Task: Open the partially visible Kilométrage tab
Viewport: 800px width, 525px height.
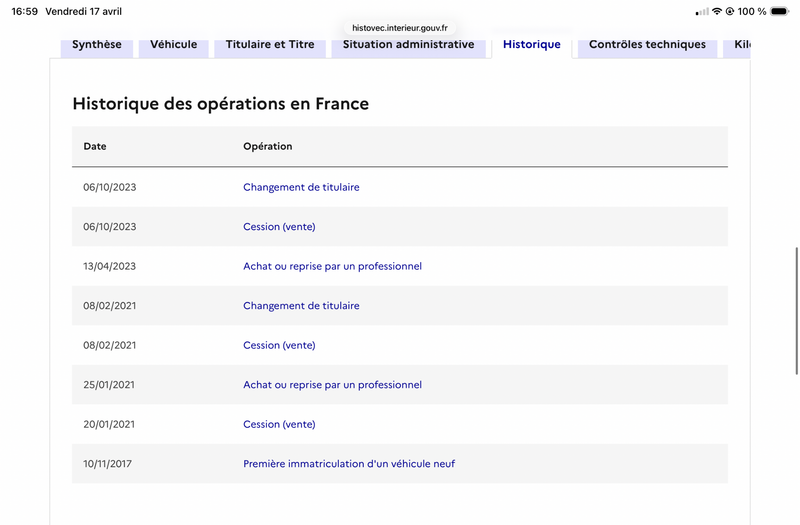Action: click(x=741, y=45)
